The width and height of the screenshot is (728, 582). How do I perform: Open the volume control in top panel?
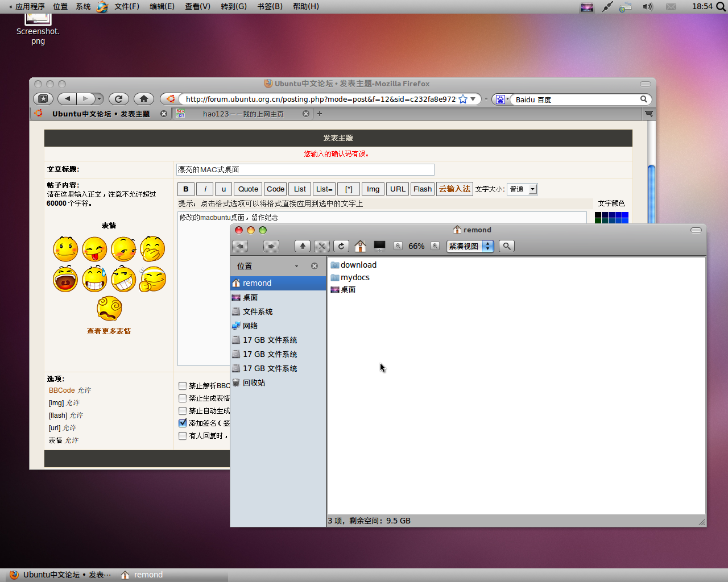(648, 7)
